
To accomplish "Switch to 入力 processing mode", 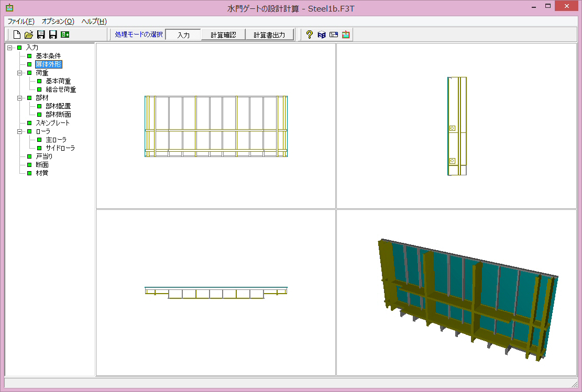I will (x=183, y=35).
